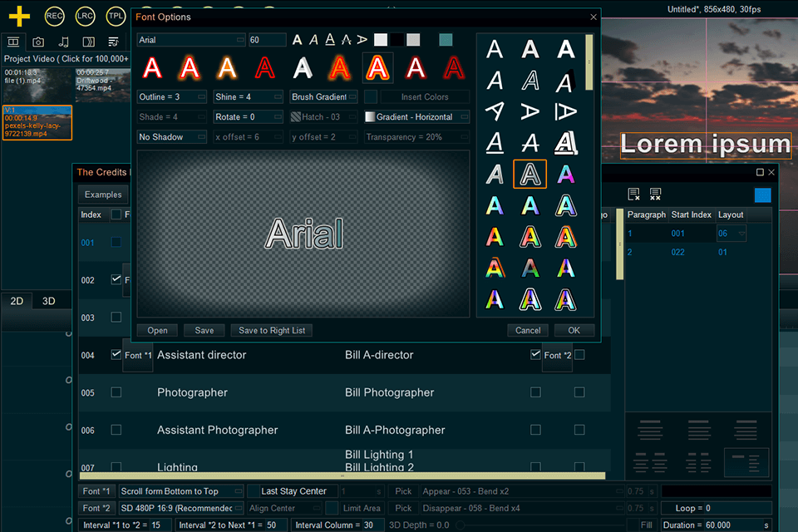
Task: Open the Shine = 4 dropdown
Action: click(x=248, y=96)
